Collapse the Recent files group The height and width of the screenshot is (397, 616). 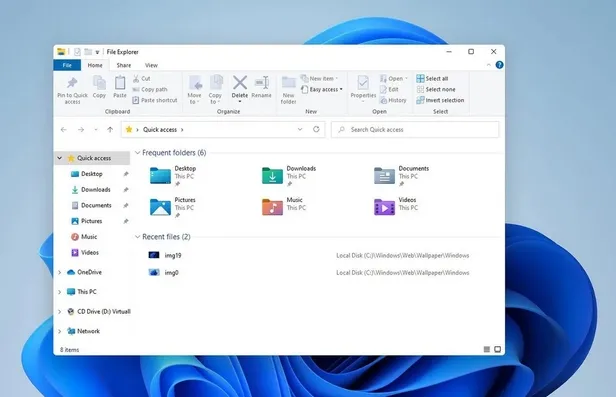pos(138,237)
